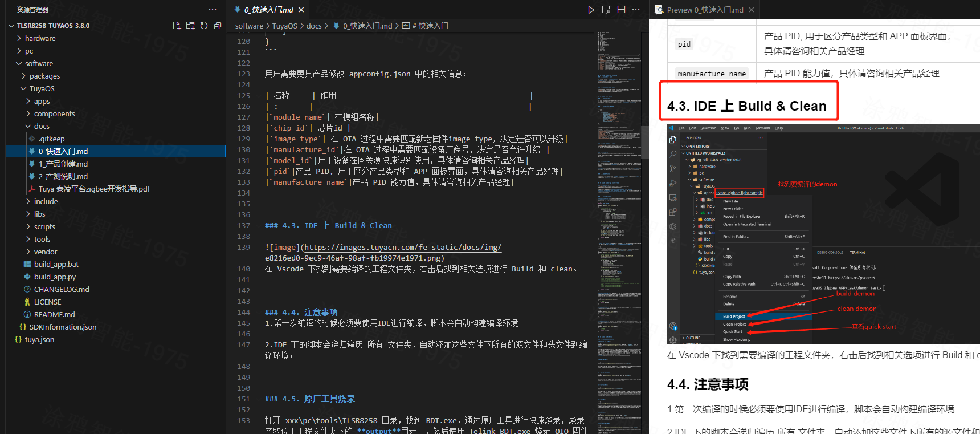Collapse all folders in explorer

pos(218,26)
